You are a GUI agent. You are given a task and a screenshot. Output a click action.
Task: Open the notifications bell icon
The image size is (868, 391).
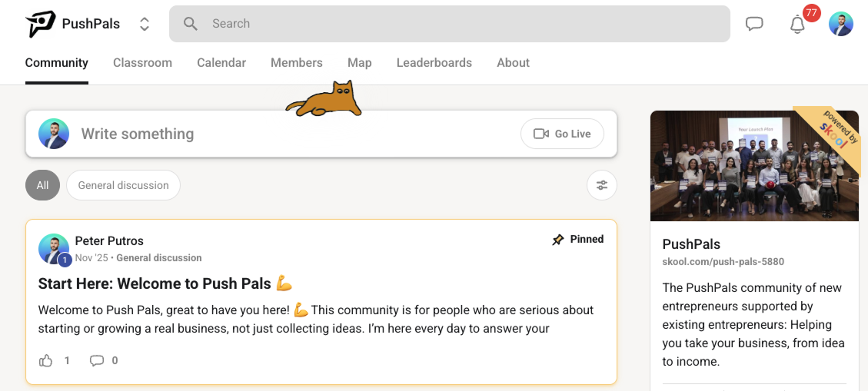(797, 25)
